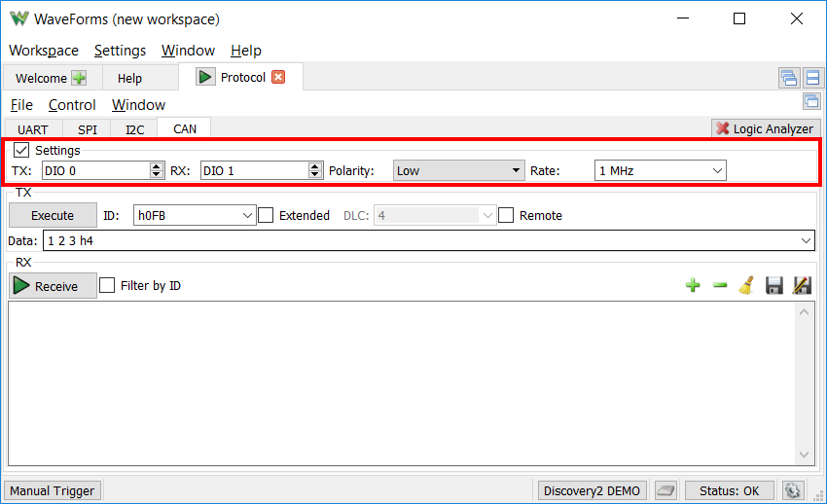Enable Filter by ID checkbox
The image size is (827, 504).
point(107,285)
